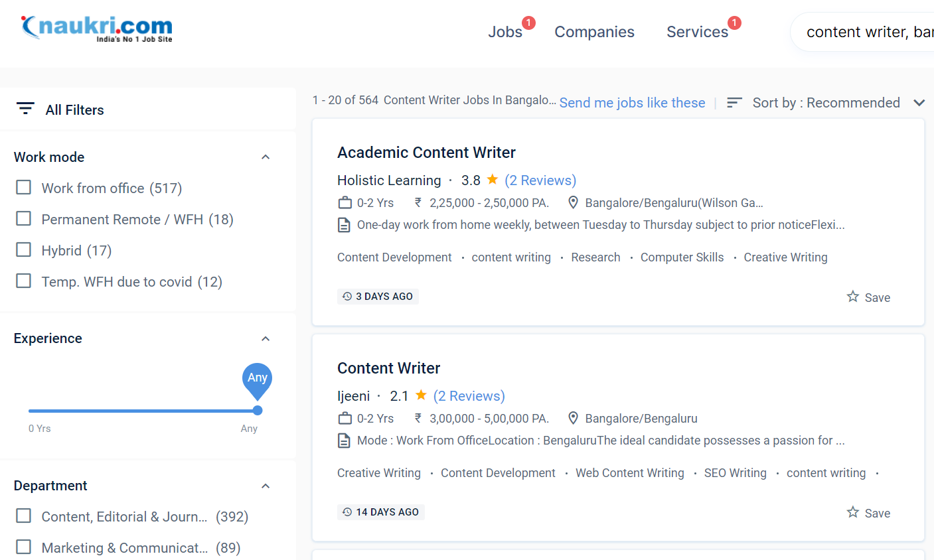The width and height of the screenshot is (934, 560).
Task: Click the Creative Writing tag on Ijeeni job
Action: [x=379, y=473]
